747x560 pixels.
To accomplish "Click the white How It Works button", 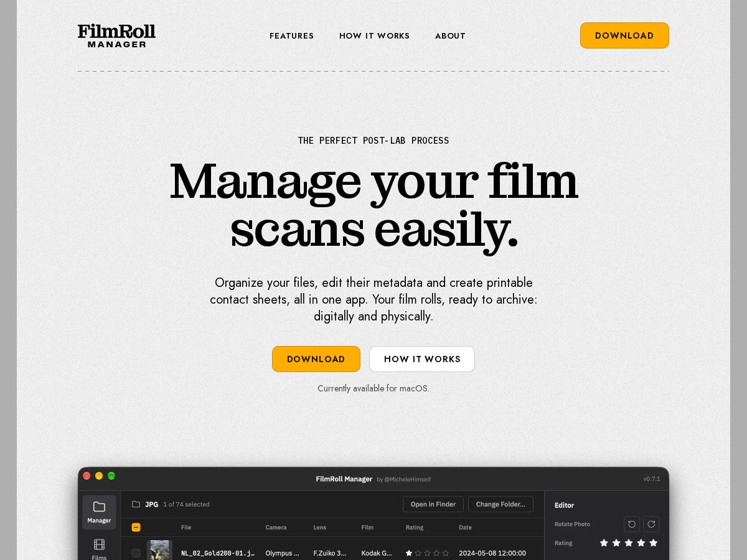I will [x=422, y=359].
